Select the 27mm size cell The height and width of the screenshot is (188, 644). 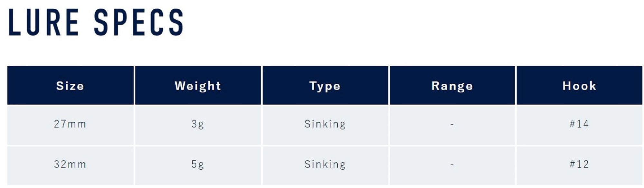tap(70, 124)
